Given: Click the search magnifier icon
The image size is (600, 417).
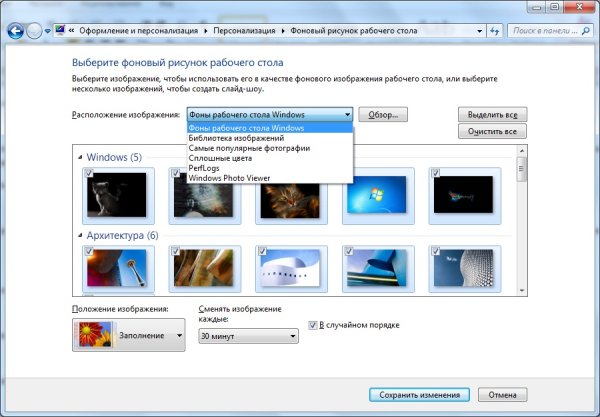Looking at the screenshot, I should [x=585, y=31].
